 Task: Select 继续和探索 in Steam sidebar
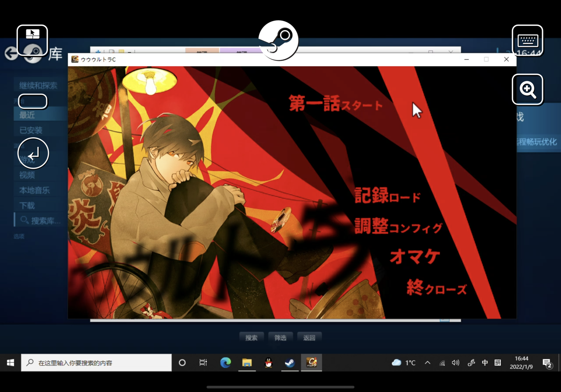(38, 86)
